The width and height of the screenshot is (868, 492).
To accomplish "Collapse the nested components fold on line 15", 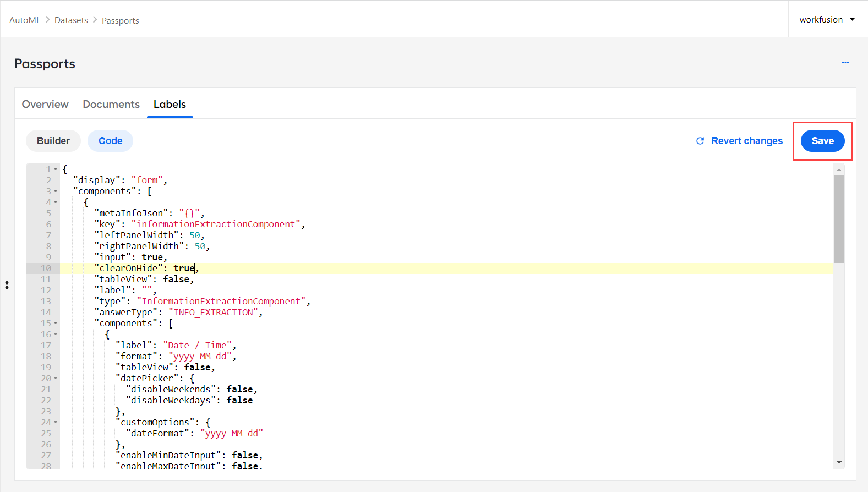I will (56, 323).
